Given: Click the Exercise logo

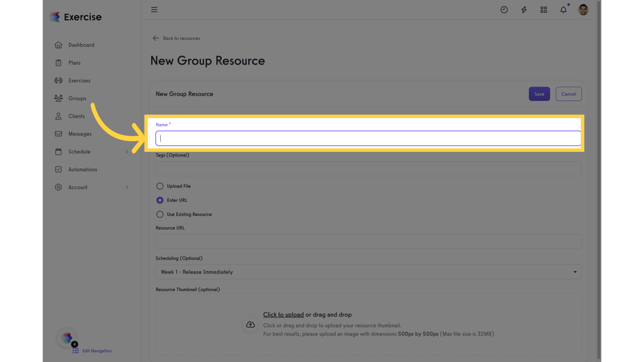Looking at the screenshot, I should [x=76, y=17].
